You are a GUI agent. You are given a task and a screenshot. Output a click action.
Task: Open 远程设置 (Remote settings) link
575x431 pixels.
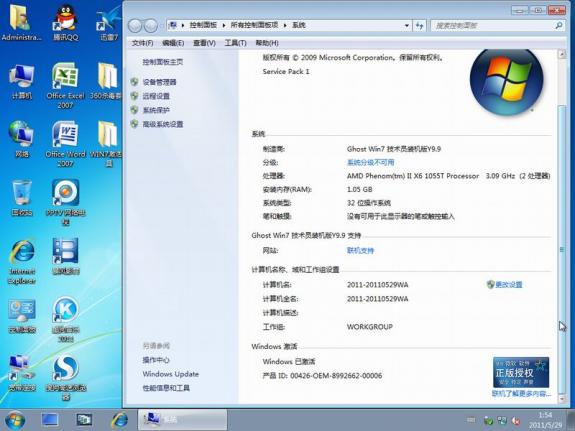point(156,96)
